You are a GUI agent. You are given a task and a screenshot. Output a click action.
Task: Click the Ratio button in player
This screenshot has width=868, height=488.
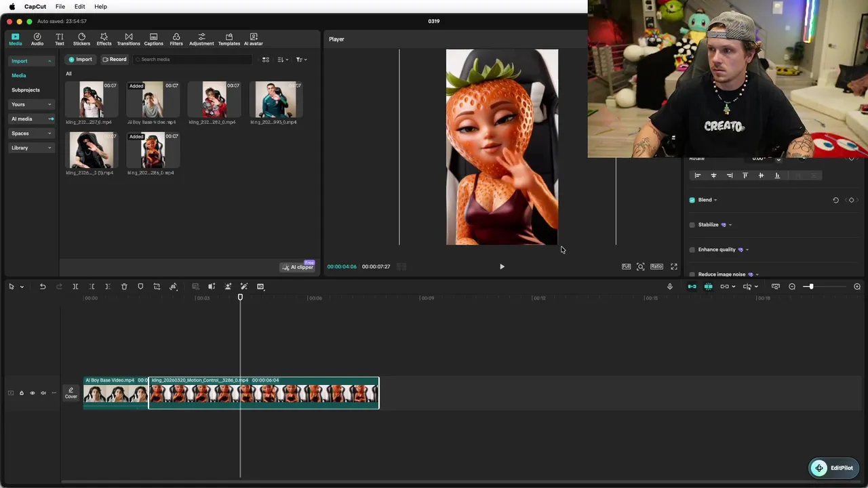(656, 266)
